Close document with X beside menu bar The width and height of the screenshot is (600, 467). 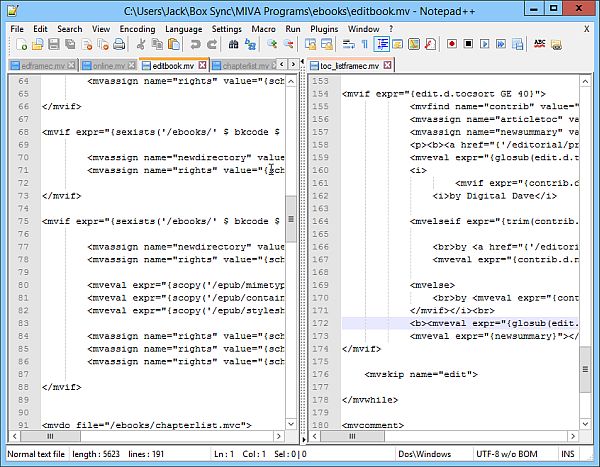click(x=586, y=29)
